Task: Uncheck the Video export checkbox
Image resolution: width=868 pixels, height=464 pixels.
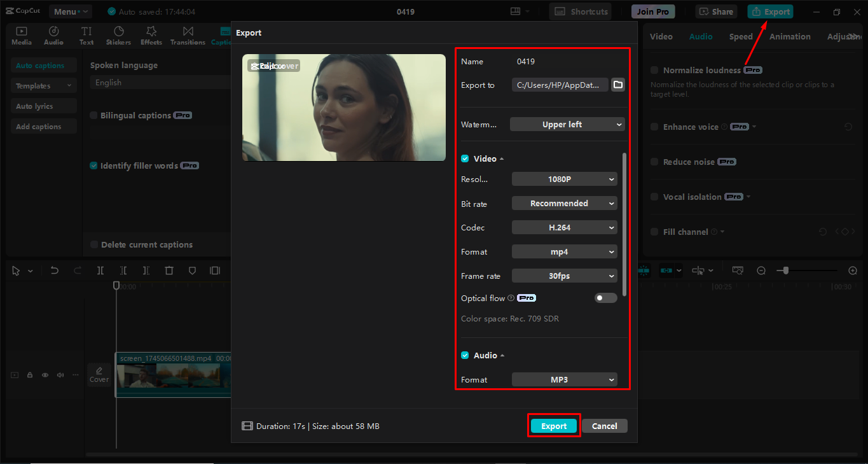Action: [x=465, y=158]
